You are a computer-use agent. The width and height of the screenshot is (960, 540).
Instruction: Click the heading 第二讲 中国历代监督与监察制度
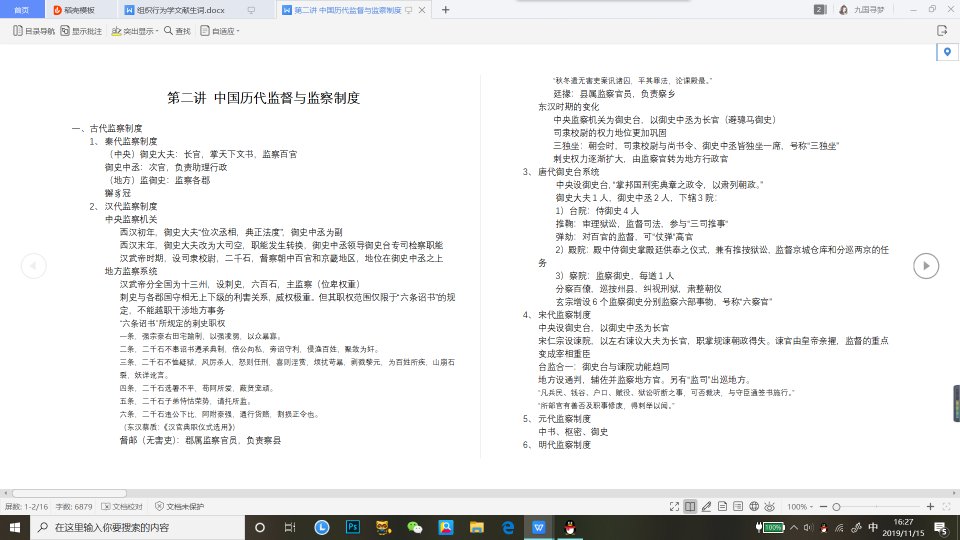(263, 98)
